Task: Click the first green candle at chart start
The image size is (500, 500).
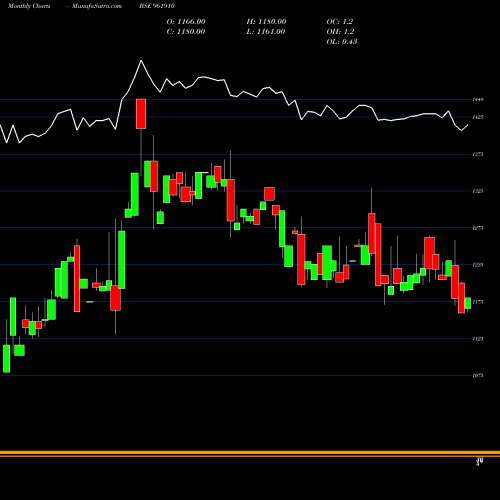Action: pos(6,359)
